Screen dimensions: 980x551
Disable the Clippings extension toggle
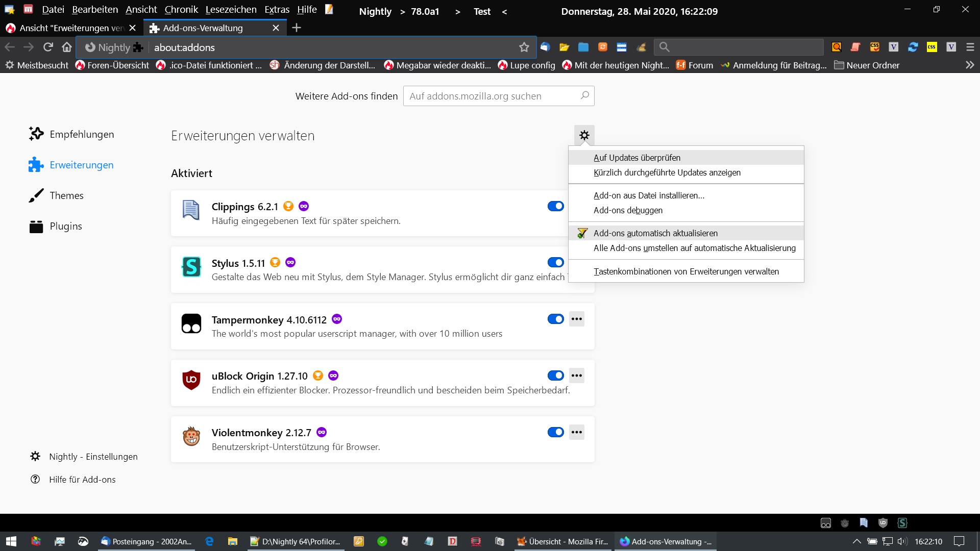[x=555, y=206]
